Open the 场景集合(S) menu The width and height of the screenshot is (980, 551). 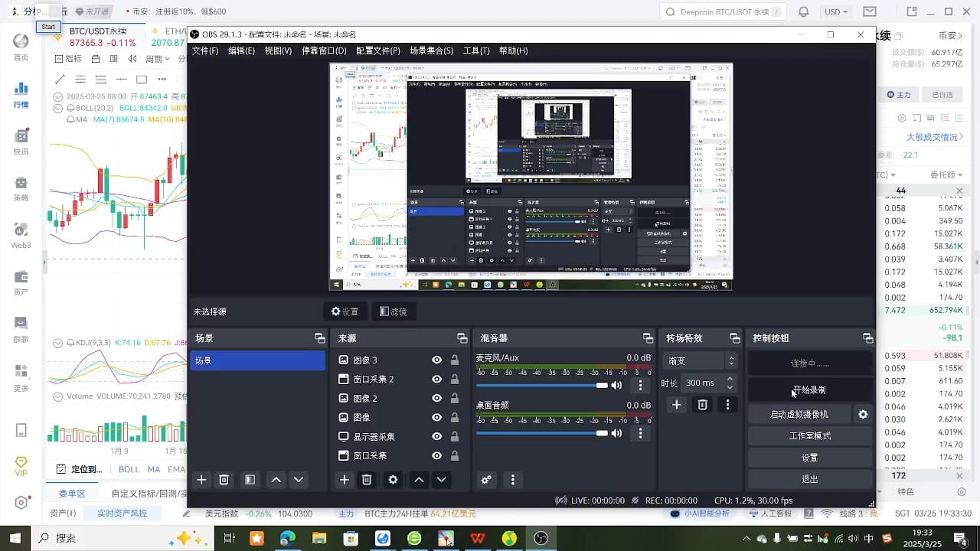[431, 51]
